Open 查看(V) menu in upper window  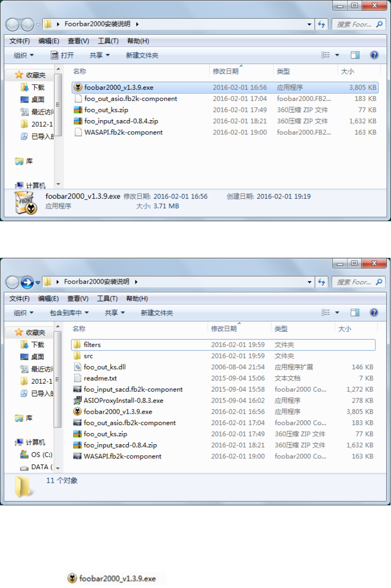click(78, 41)
